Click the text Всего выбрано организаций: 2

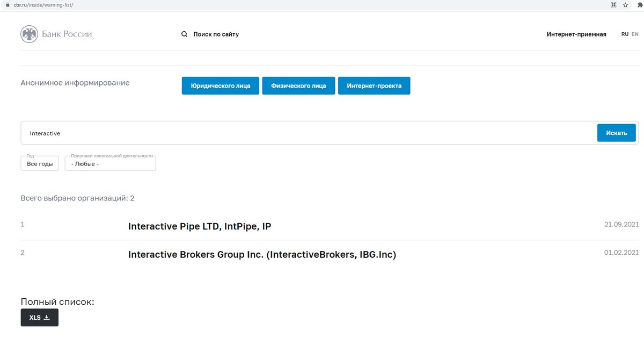77,198
